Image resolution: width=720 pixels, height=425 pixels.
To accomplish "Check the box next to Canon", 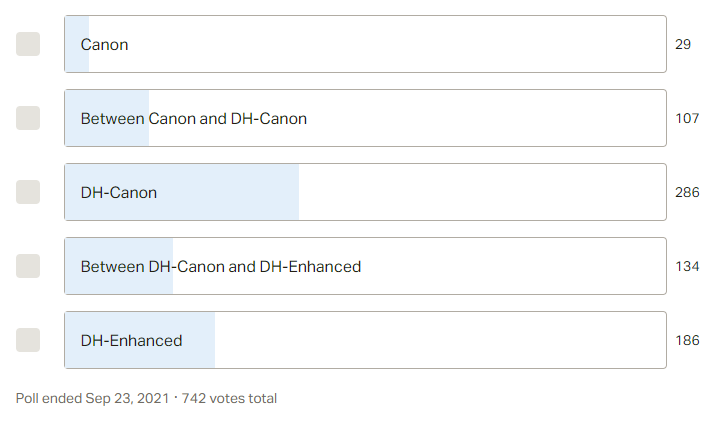I will tap(28, 44).
